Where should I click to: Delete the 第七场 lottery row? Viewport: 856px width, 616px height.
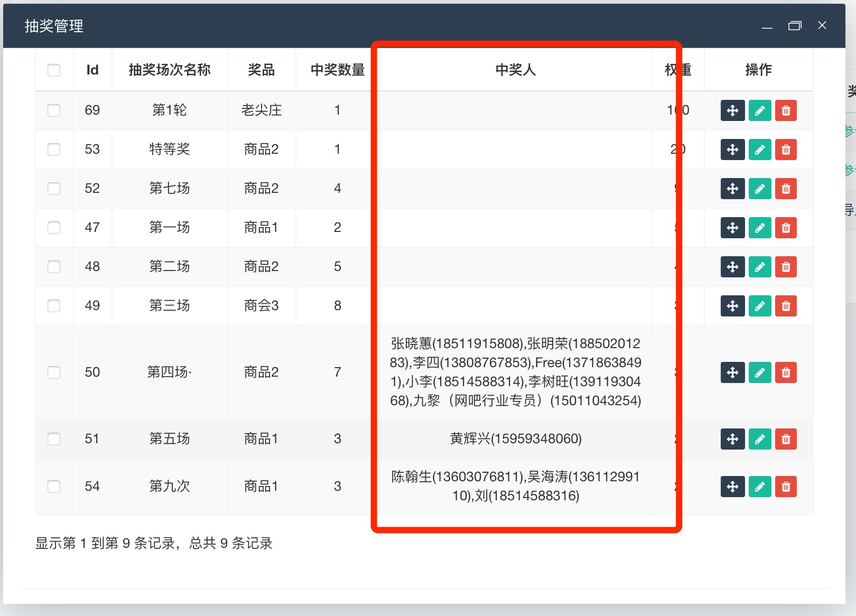pyautogui.click(x=786, y=189)
